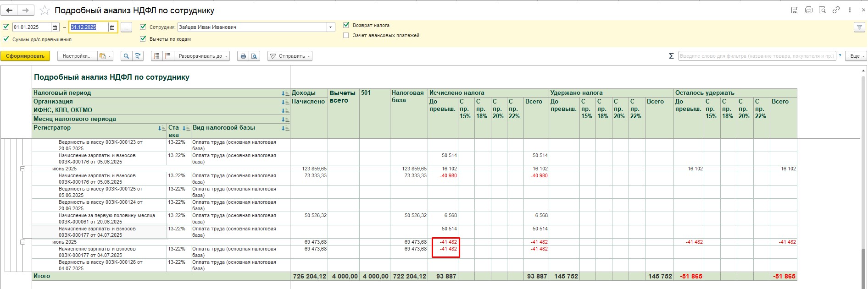Select the Вычеты всего header cell
This screenshot has height=289, width=868.
344,114
